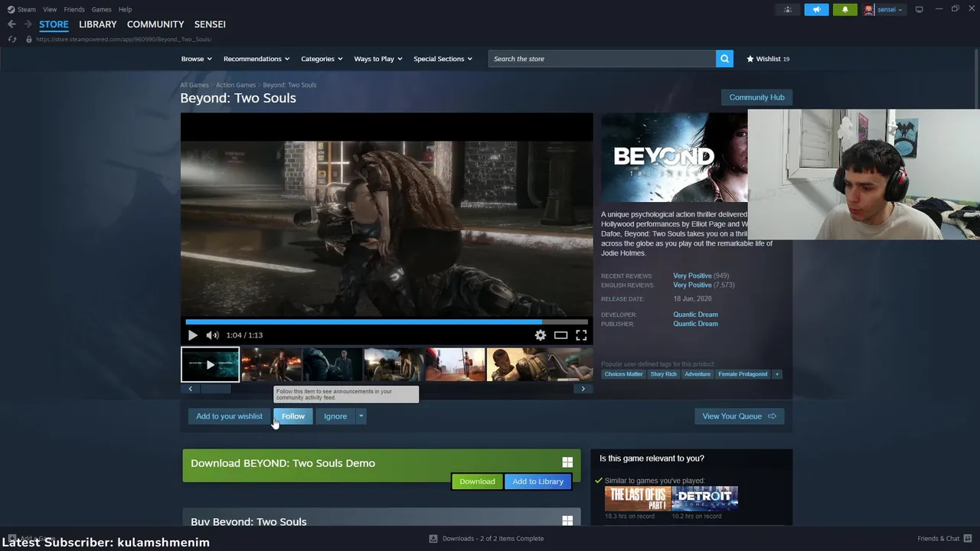The height and width of the screenshot is (551, 980).
Task: Open Steam announcements megaphone
Action: click(816, 9)
